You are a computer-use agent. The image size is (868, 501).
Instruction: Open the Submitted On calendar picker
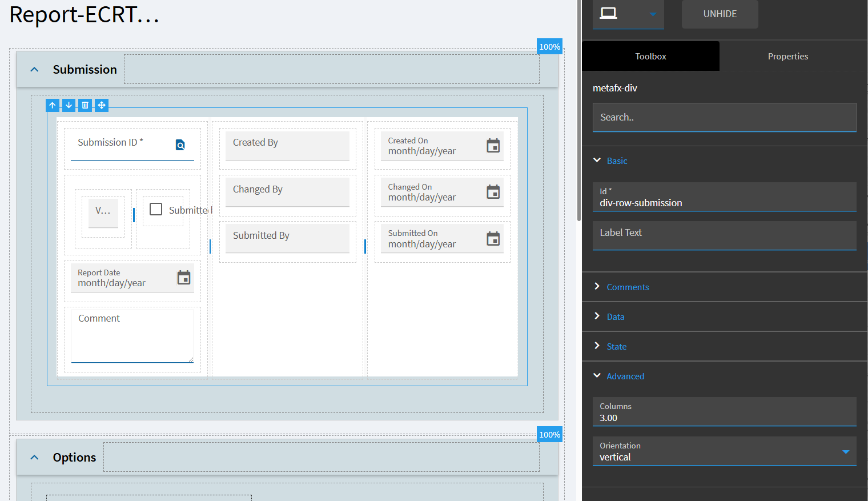(x=493, y=239)
